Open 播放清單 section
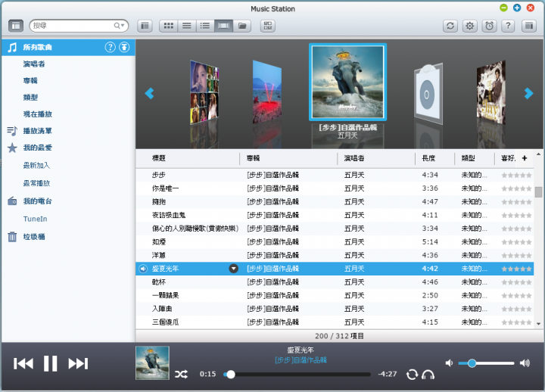Screen dimensions: 545x392 [38, 131]
